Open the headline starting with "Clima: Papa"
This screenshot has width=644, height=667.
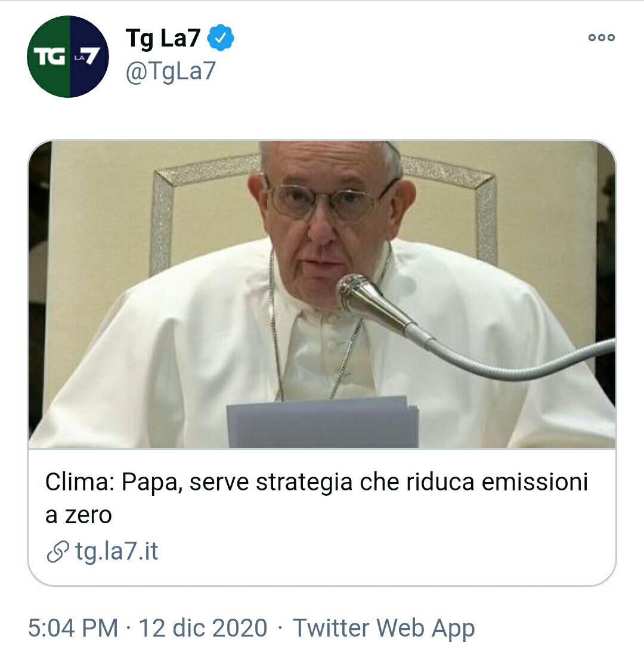coord(316,483)
